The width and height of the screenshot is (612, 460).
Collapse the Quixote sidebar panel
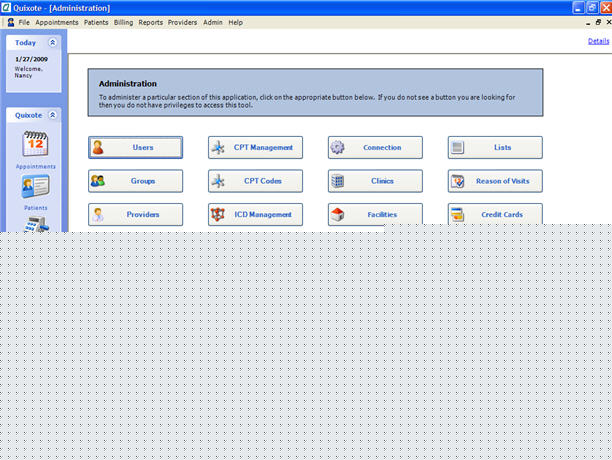[52, 115]
